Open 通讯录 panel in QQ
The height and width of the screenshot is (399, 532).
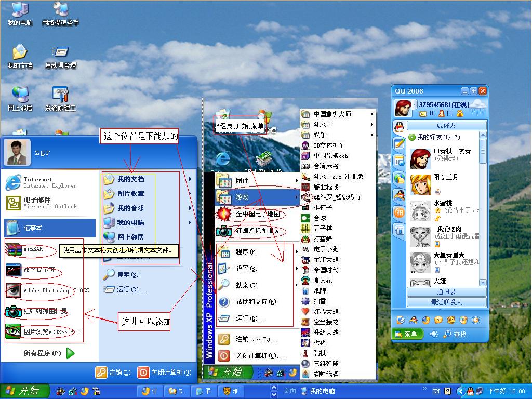[446, 292]
